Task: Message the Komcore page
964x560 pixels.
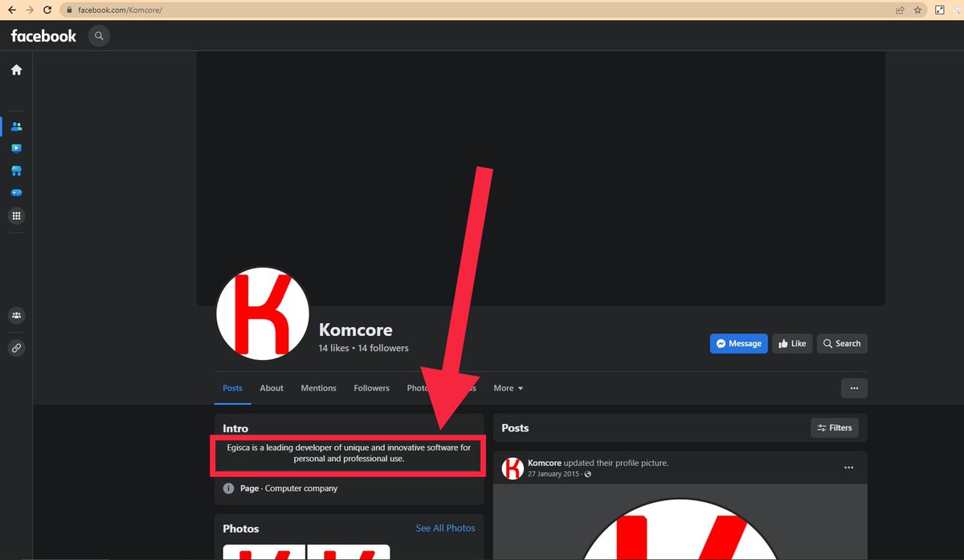Action: click(x=739, y=343)
